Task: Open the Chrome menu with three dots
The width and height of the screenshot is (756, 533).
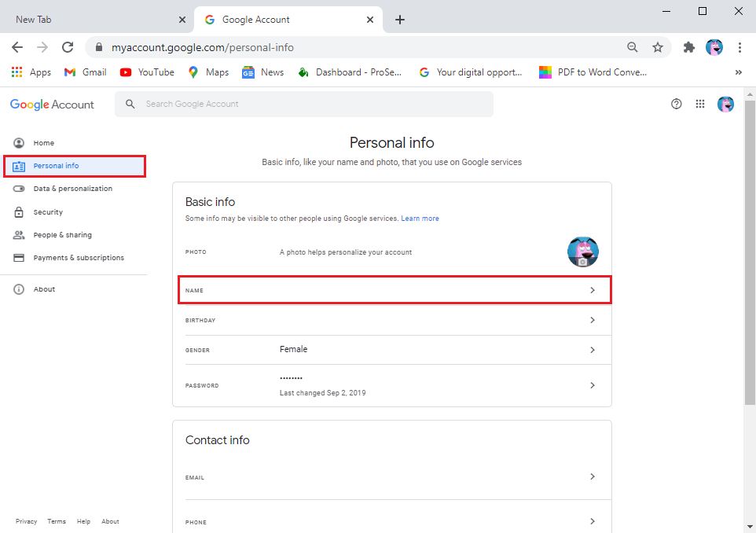Action: 739,47
